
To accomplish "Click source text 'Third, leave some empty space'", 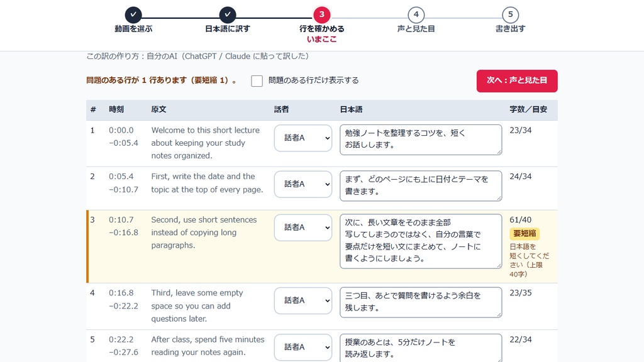I will tap(197, 306).
